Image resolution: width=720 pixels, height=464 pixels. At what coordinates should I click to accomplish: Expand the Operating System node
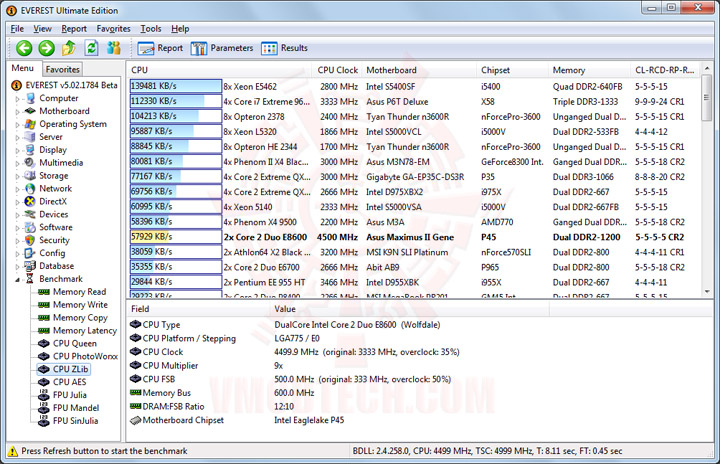pos(18,124)
